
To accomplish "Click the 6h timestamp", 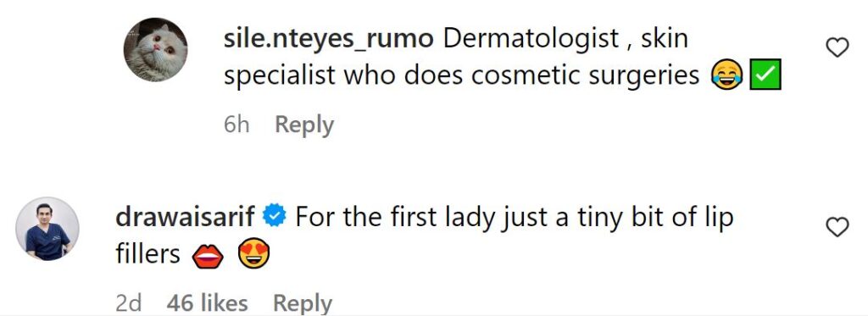I will point(237,125).
